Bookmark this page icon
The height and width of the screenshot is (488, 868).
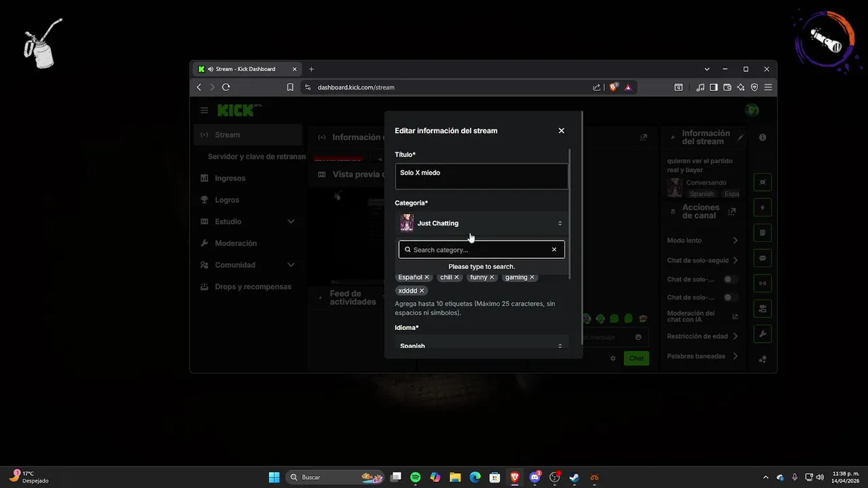[x=290, y=87]
